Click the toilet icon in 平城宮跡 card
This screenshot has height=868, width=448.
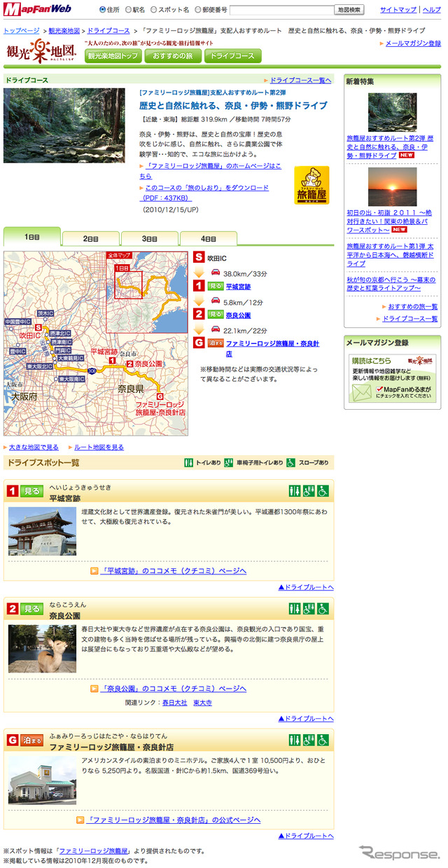click(x=295, y=491)
